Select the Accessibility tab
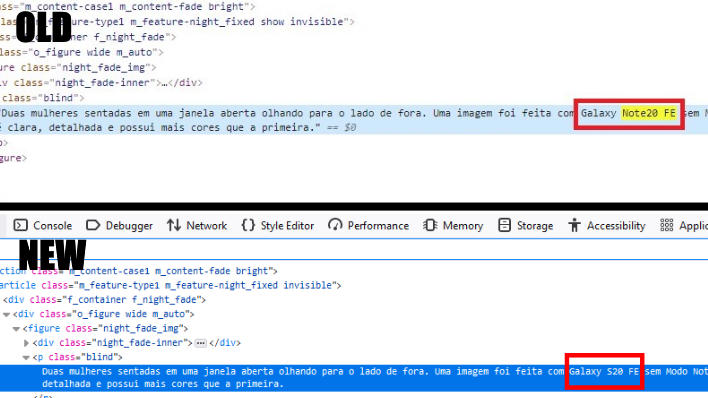Viewport: 708px width, 398px height. [x=607, y=225]
